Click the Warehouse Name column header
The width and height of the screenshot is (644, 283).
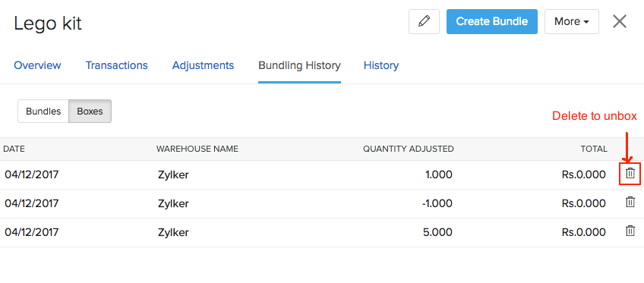197,149
